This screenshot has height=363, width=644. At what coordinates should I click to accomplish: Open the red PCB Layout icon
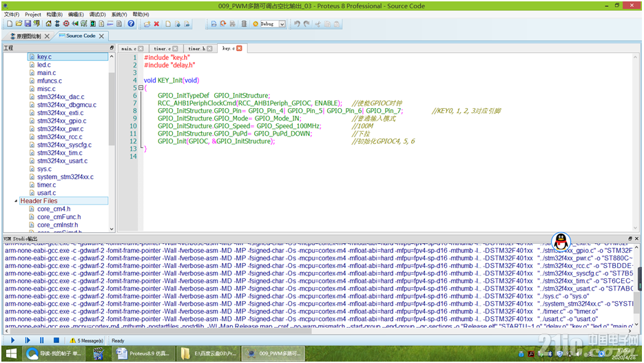point(66,24)
